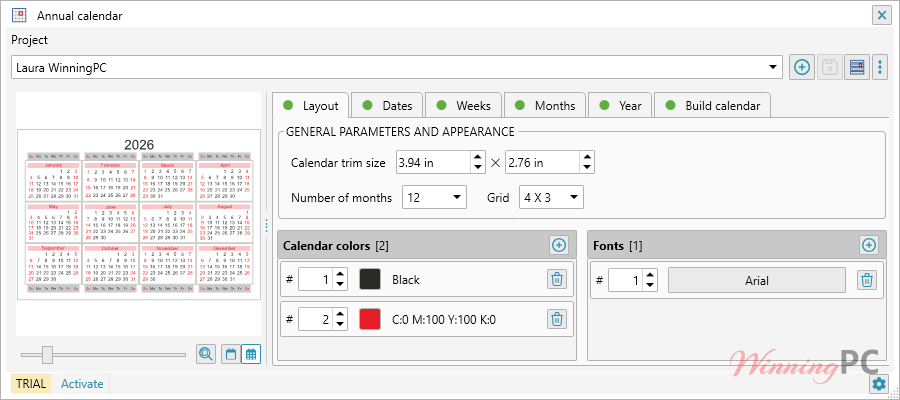
Task: Increase calendar trim height 2.76 in
Action: tap(587, 157)
